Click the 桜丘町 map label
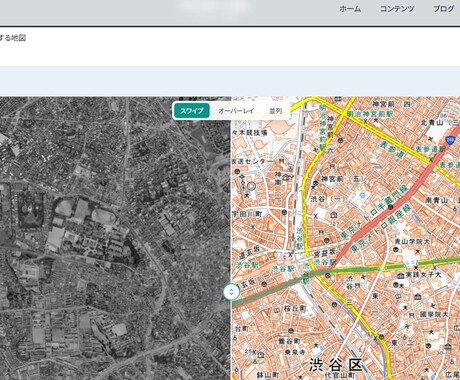 click(295, 308)
